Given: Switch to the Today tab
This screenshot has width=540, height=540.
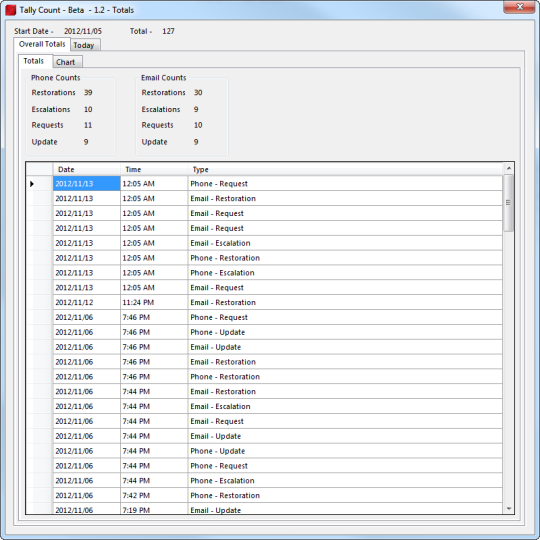Looking at the screenshot, I should pos(84,45).
